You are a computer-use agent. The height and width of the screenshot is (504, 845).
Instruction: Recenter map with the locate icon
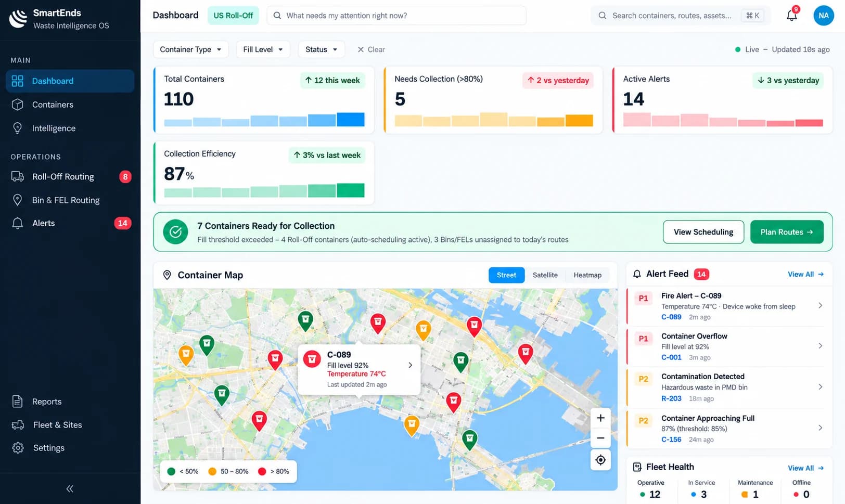click(x=600, y=460)
